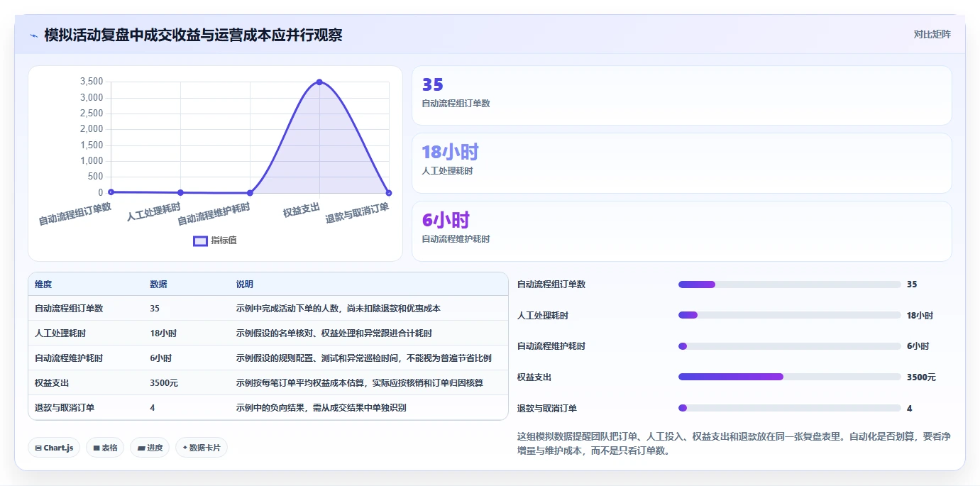Select the title text 模拟活动复盘中成交收益与运营成本应并行观察
Screen dimensions: 980x486
pyautogui.click(x=193, y=35)
